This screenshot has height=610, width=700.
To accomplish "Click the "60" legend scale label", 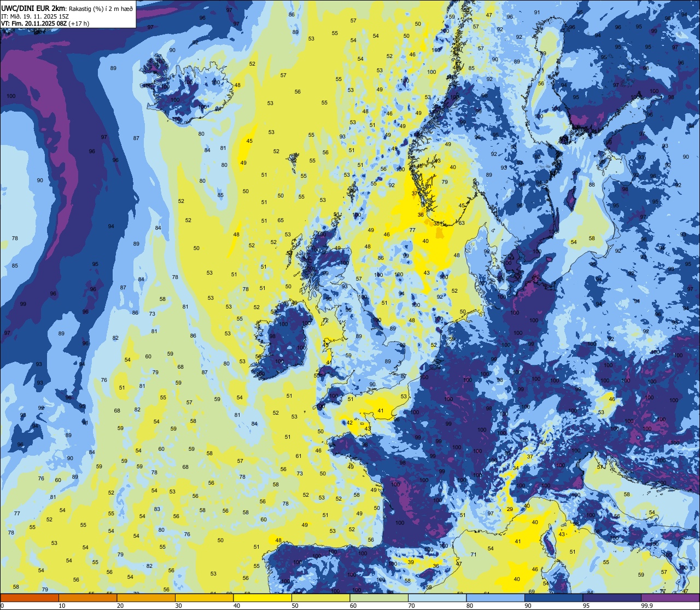I will pyautogui.click(x=353, y=606).
